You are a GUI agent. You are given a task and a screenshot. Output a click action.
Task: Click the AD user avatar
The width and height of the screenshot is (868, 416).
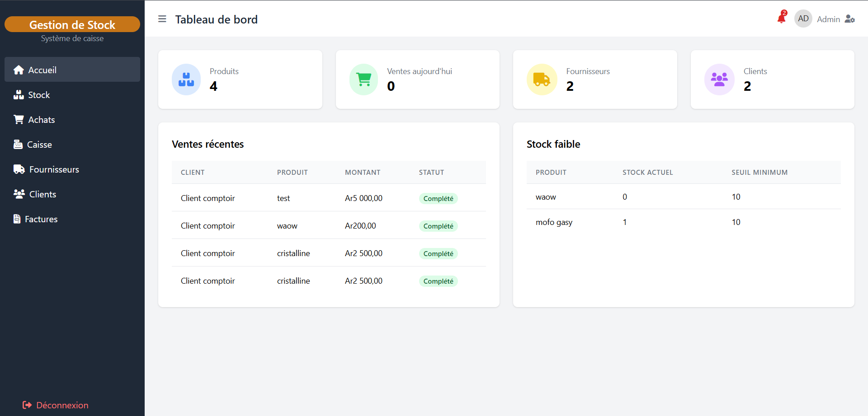coord(803,19)
